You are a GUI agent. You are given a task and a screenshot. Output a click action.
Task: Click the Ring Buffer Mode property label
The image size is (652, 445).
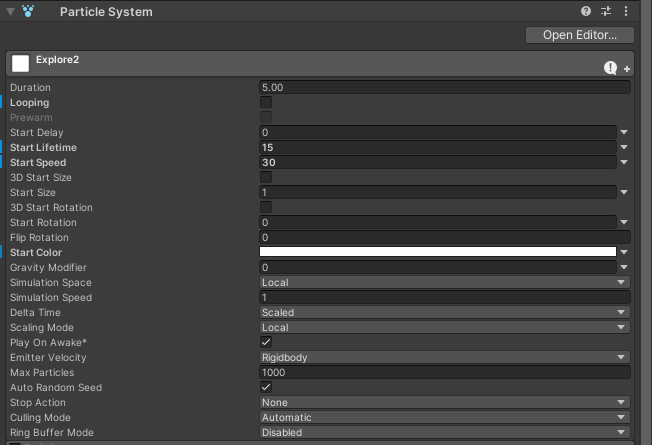pyautogui.click(x=52, y=433)
